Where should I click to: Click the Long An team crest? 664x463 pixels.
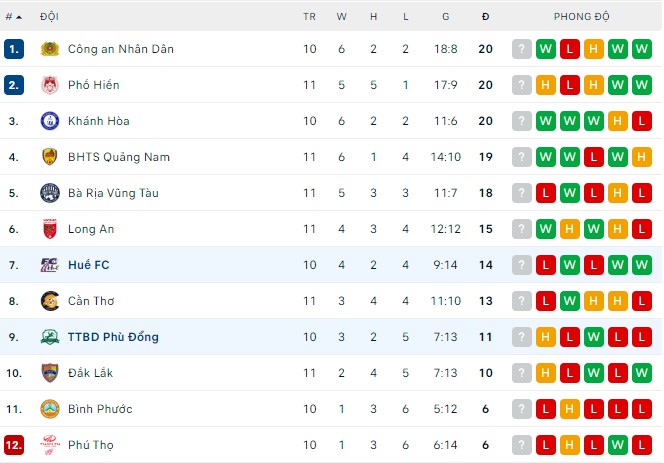(49, 229)
